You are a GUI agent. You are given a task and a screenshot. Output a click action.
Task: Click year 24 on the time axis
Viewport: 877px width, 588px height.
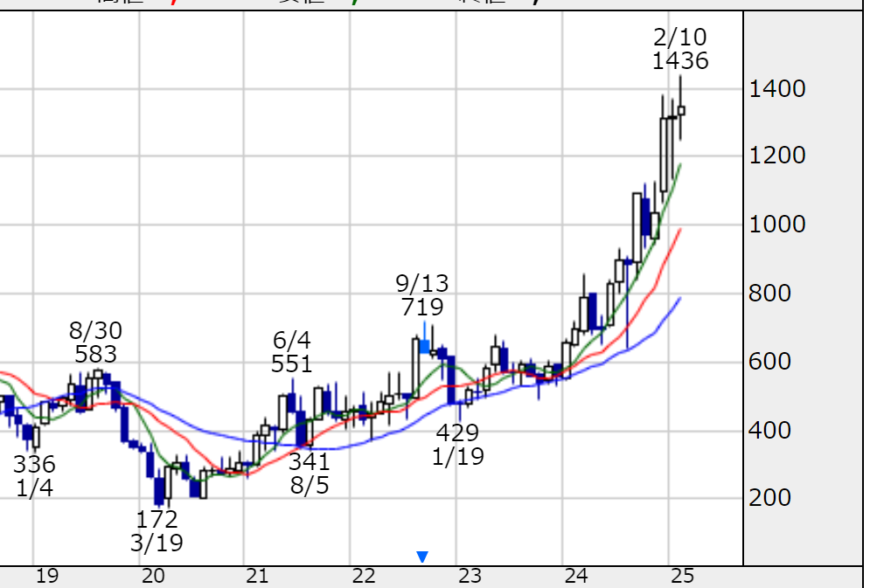point(576,576)
